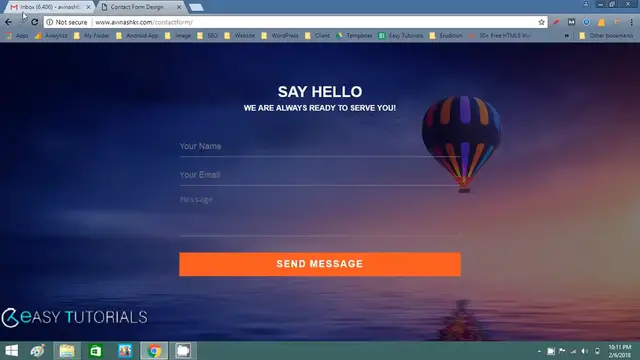Open the SEO bookmark folder
Viewport: 640px width, 360px height.
pyautogui.click(x=207, y=36)
